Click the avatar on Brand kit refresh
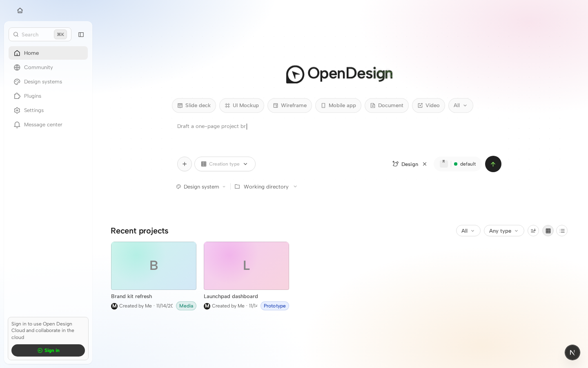 point(114,306)
